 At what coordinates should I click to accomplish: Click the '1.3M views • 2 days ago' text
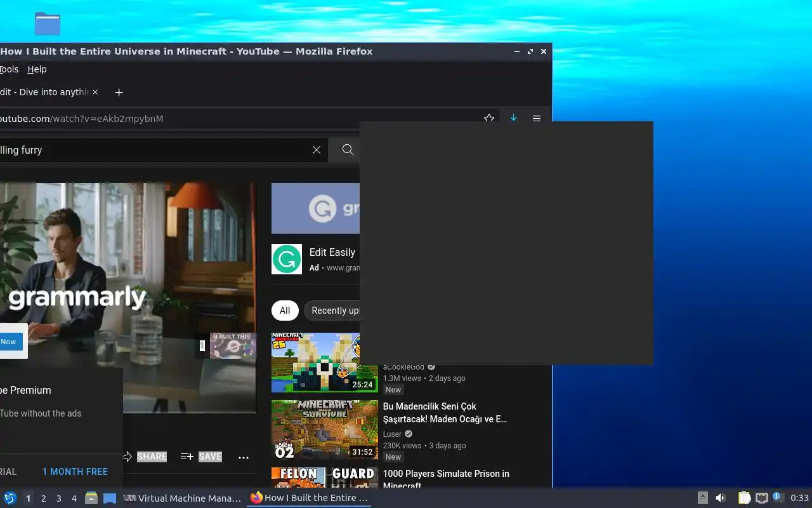tap(424, 378)
